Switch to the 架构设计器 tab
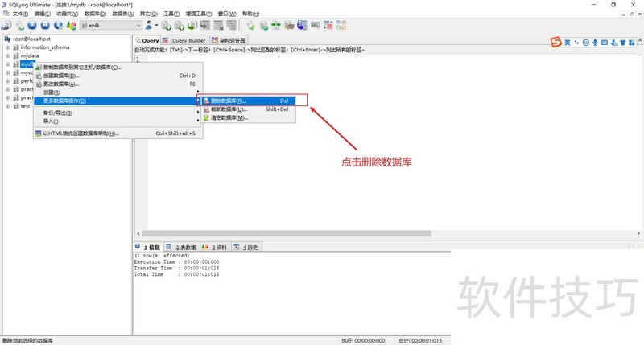The image size is (644, 345). coord(229,40)
